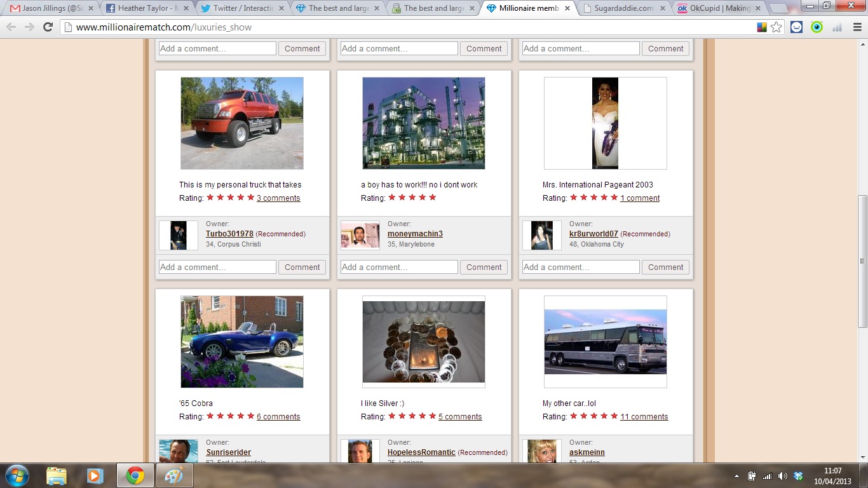Open 3 comments on the truck photo
Screen dimensions: 868x488
point(278,198)
